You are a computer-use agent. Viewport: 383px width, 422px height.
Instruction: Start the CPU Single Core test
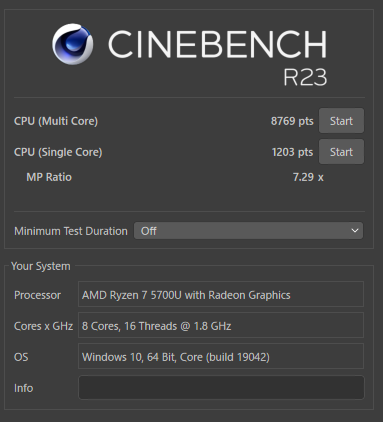(341, 152)
